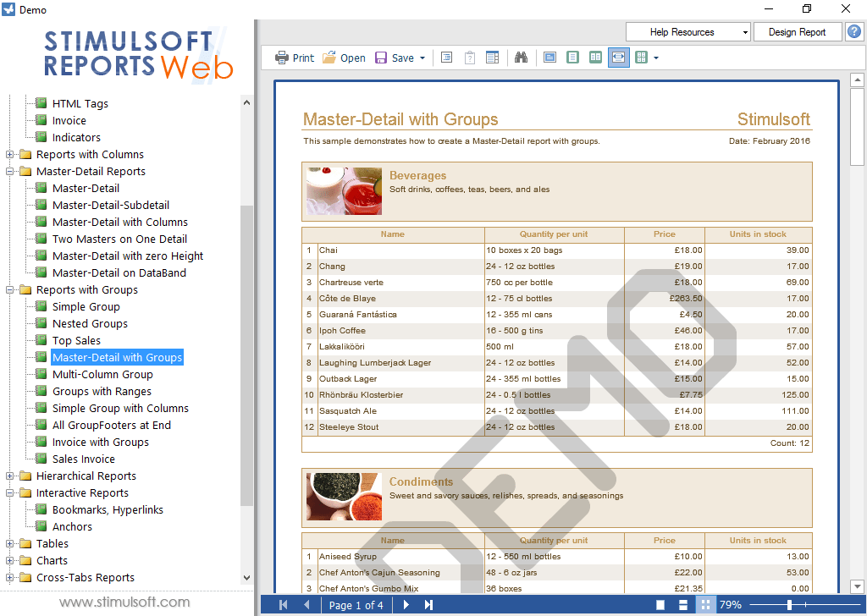The image size is (867, 616).
Task: Show the report parameters panel
Action: tap(469, 58)
